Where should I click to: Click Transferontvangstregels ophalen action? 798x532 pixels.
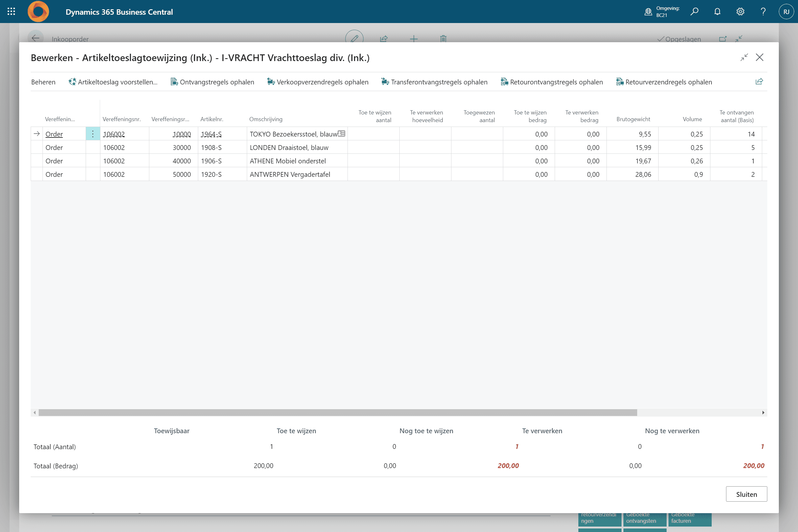coord(434,82)
